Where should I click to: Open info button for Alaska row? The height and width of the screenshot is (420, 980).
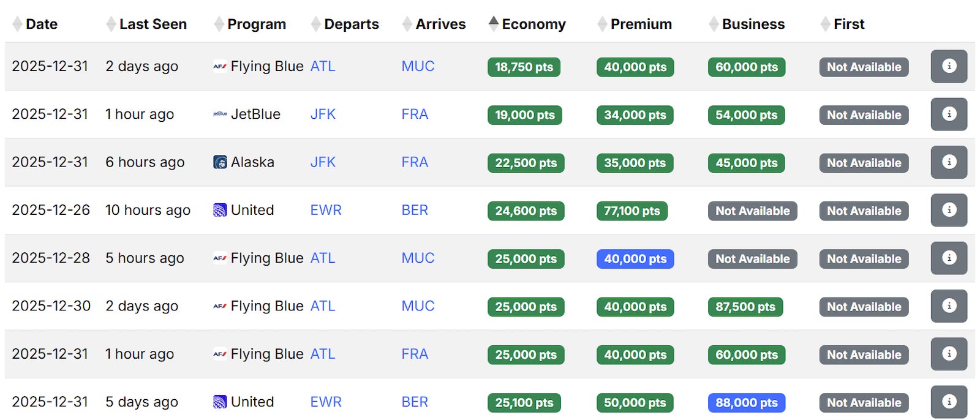[948, 162]
